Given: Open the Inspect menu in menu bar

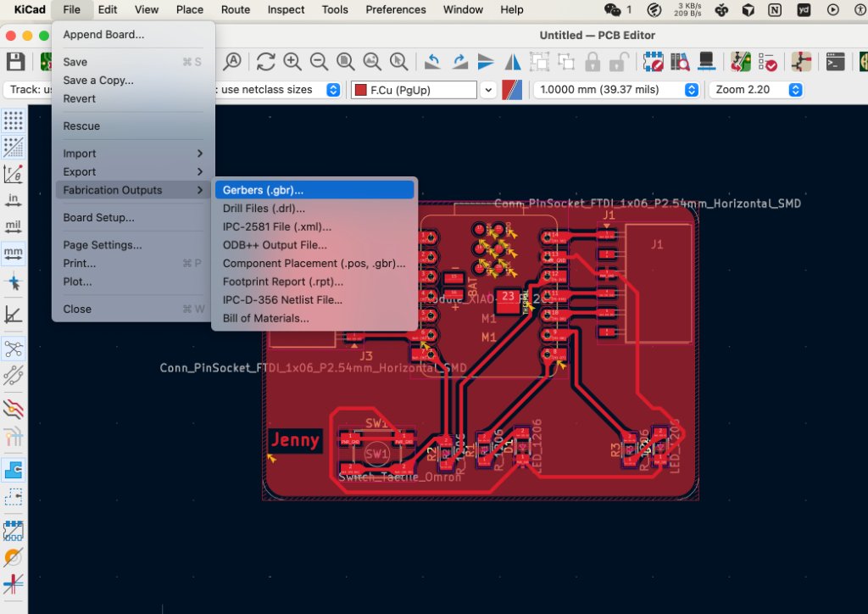Looking at the screenshot, I should [x=286, y=9].
